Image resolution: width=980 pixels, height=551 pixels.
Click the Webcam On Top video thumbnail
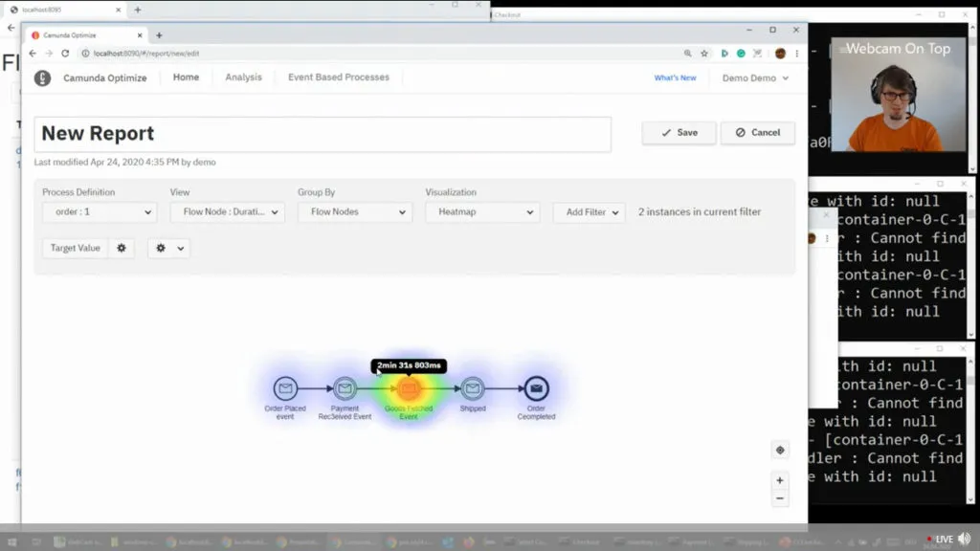click(x=899, y=95)
